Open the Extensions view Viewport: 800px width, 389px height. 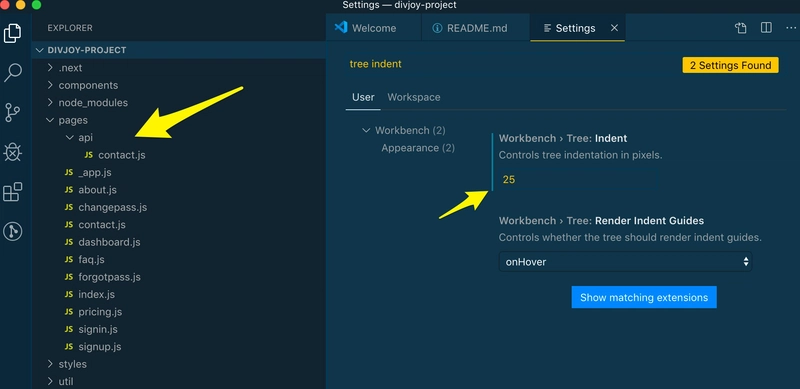(12, 192)
